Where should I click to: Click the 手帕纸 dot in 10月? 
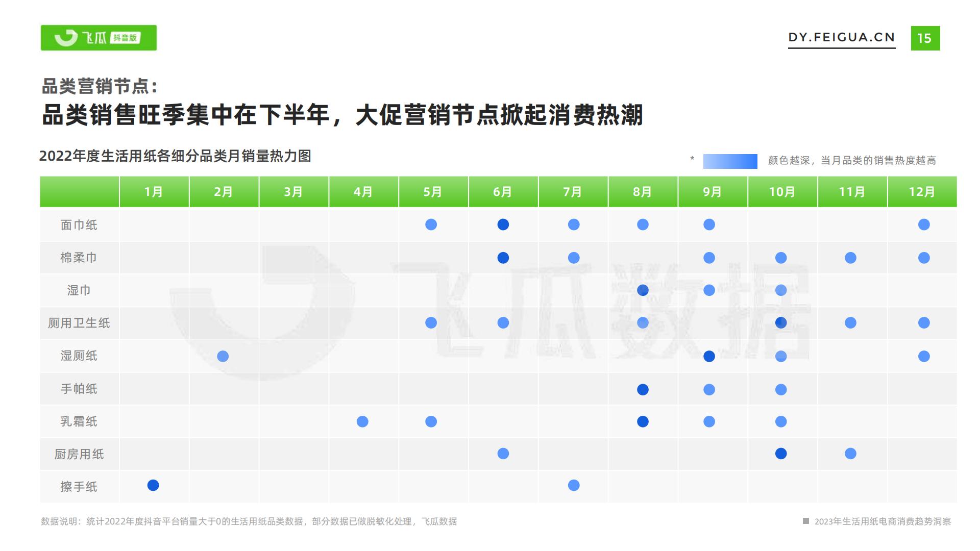click(x=781, y=390)
